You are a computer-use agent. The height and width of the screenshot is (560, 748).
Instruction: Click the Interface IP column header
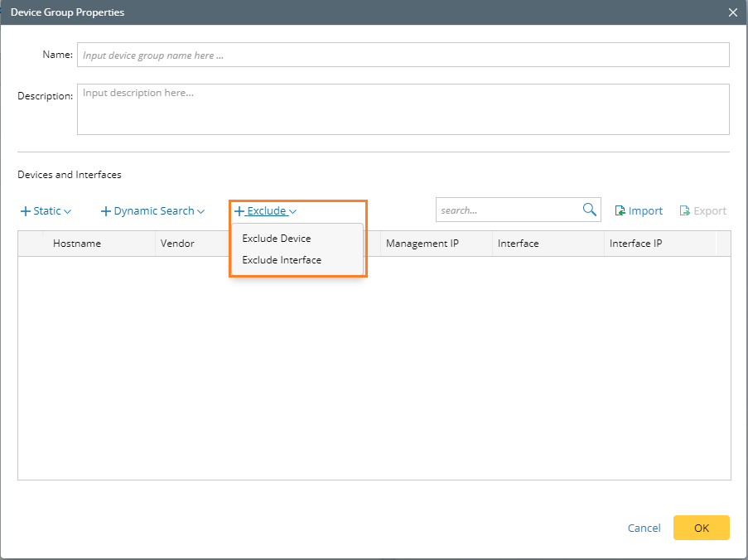pos(635,244)
